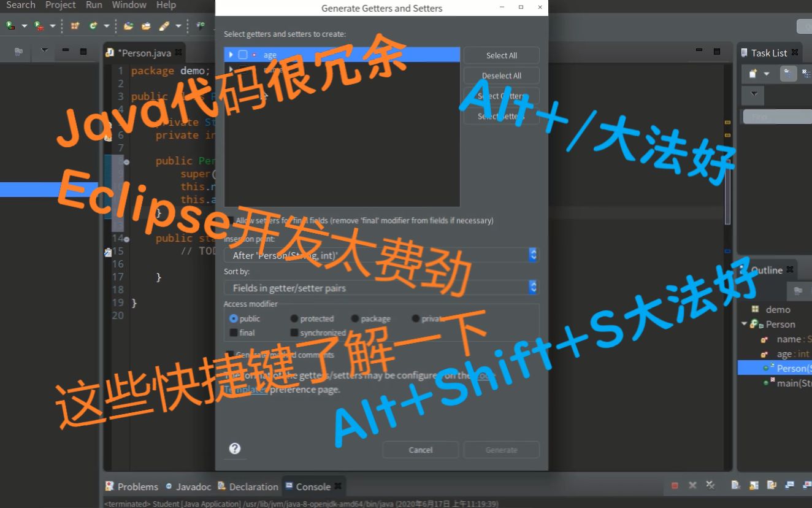The height and width of the screenshot is (508, 812).
Task: Click the Open Type folder icon
Action: (x=128, y=26)
